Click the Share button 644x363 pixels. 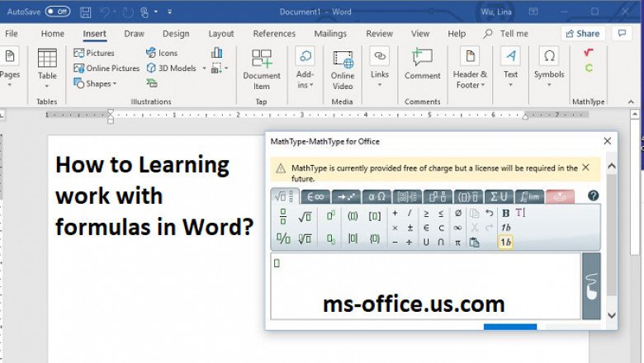pyautogui.click(x=583, y=34)
